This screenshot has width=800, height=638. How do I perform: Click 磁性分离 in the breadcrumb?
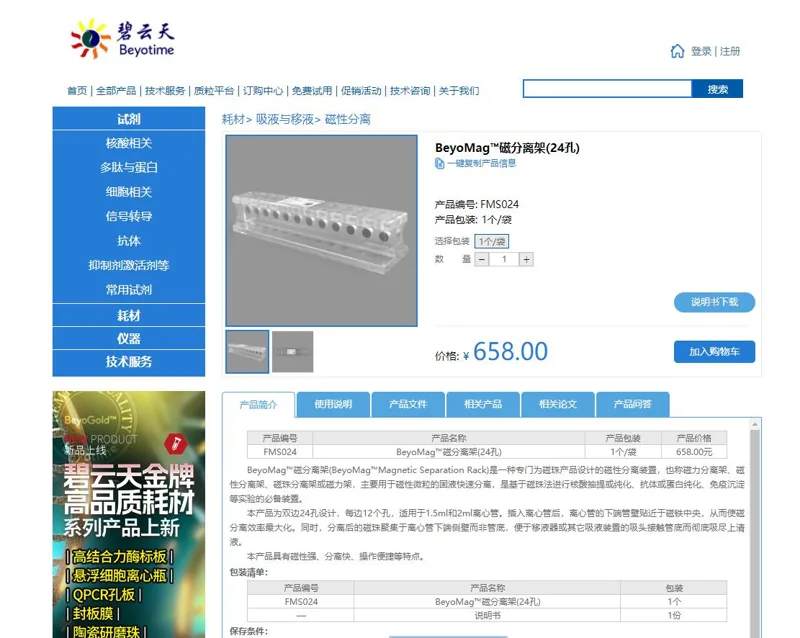click(347, 119)
